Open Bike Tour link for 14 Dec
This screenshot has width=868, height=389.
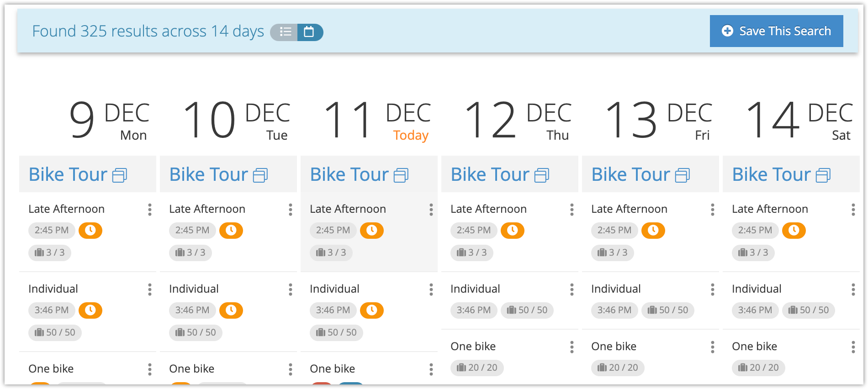point(781,174)
